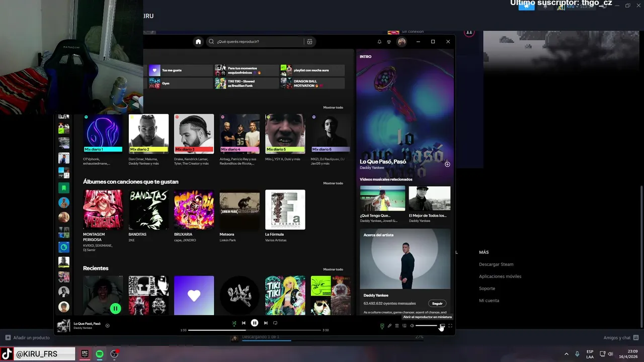
Task: Click Mostrar todo above the daily mixes
Action: (x=333, y=107)
